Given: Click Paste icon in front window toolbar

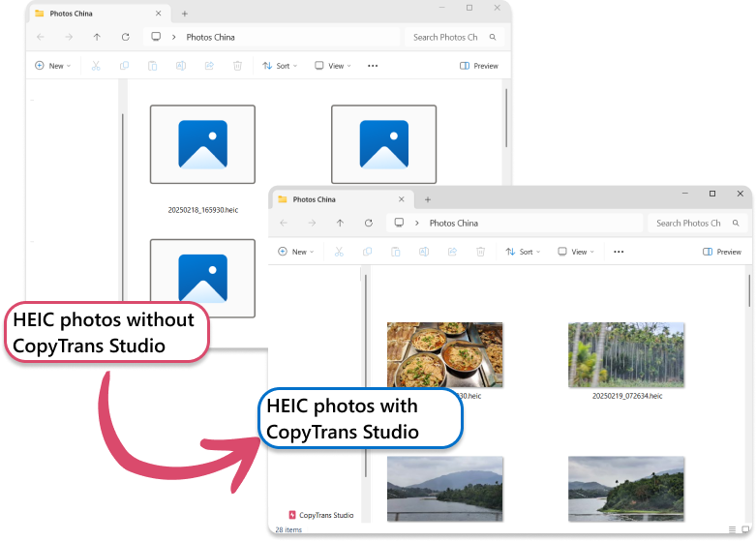Looking at the screenshot, I should (x=395, y=252).
